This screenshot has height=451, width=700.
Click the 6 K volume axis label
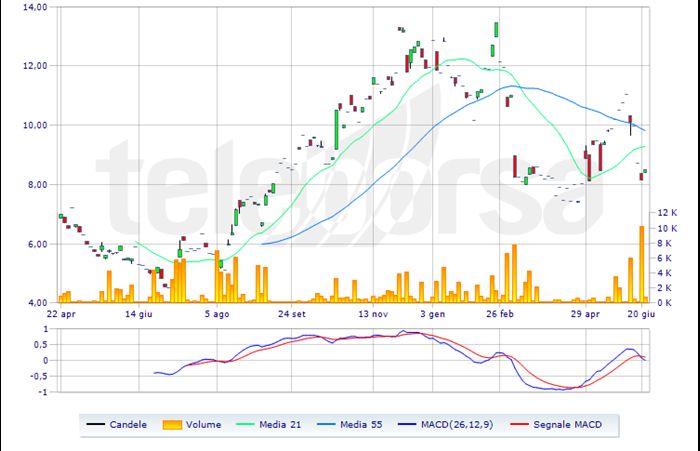665,258
